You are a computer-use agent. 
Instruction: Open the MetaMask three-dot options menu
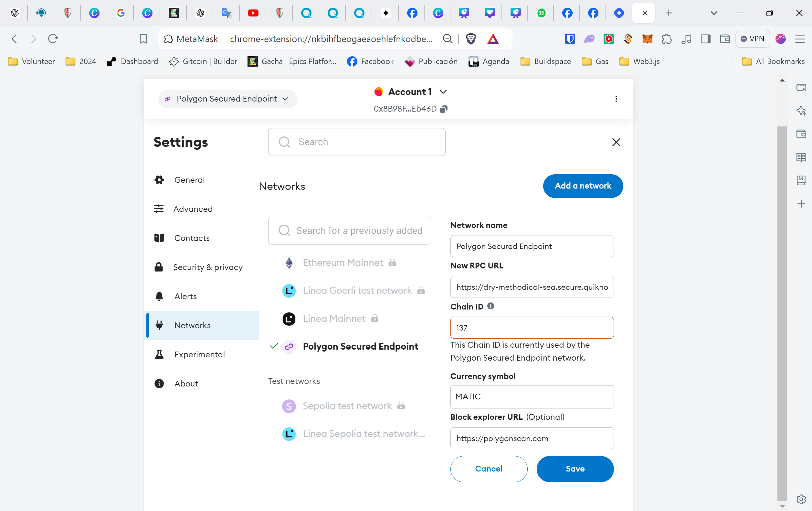[x=616, y=99]
